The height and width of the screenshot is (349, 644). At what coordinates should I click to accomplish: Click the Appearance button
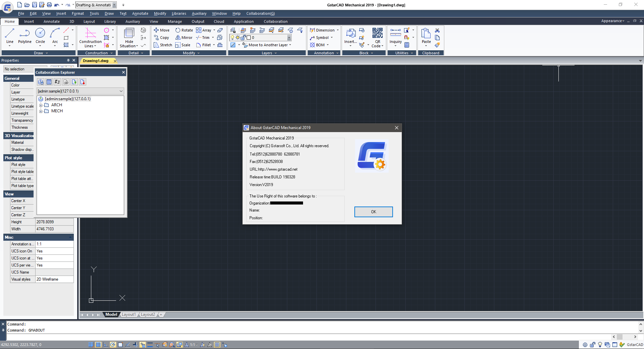pyautogui.click(x=612, y=21)
